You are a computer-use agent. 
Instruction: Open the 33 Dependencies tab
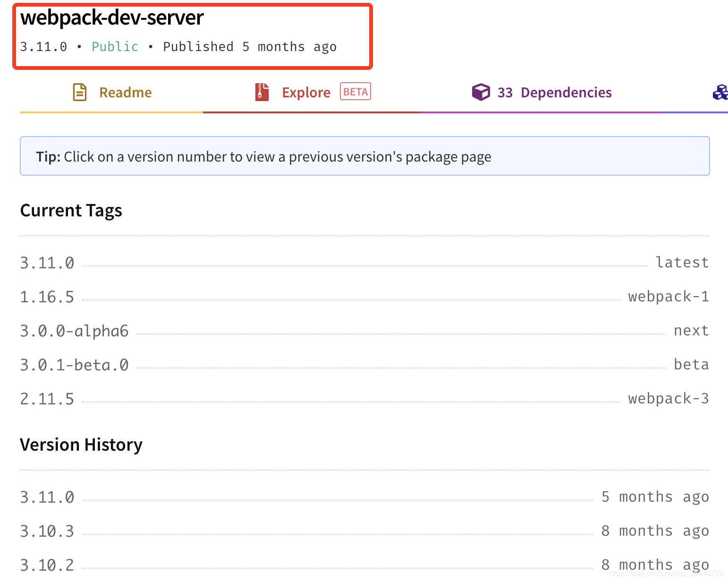(542, 93)
